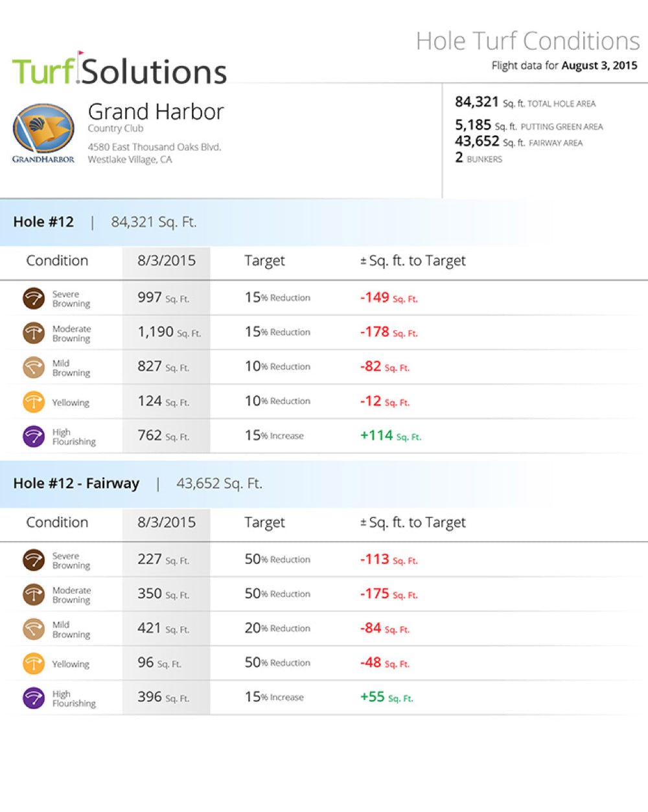Click the TurfSolutions logo
648x812 pixels.
click(119, 70)
